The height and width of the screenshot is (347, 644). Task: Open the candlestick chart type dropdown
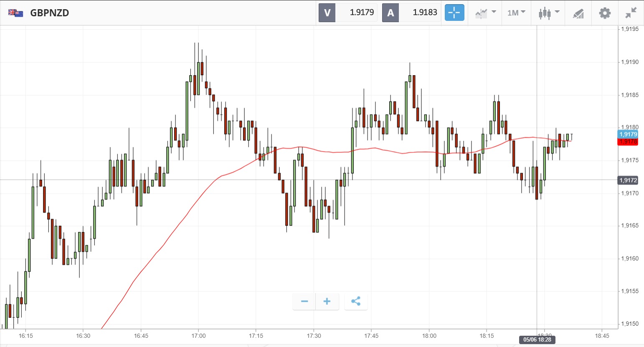548,13
